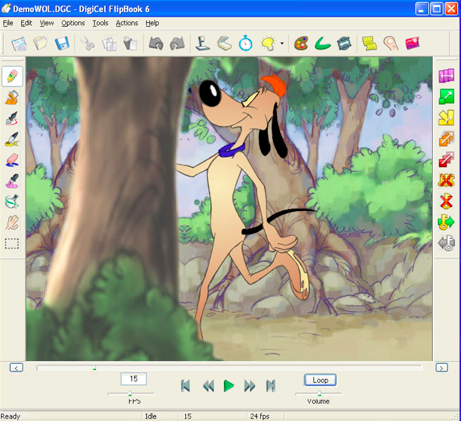
Task: Adjust the Volume slider
Action: [x=319, y=394]
